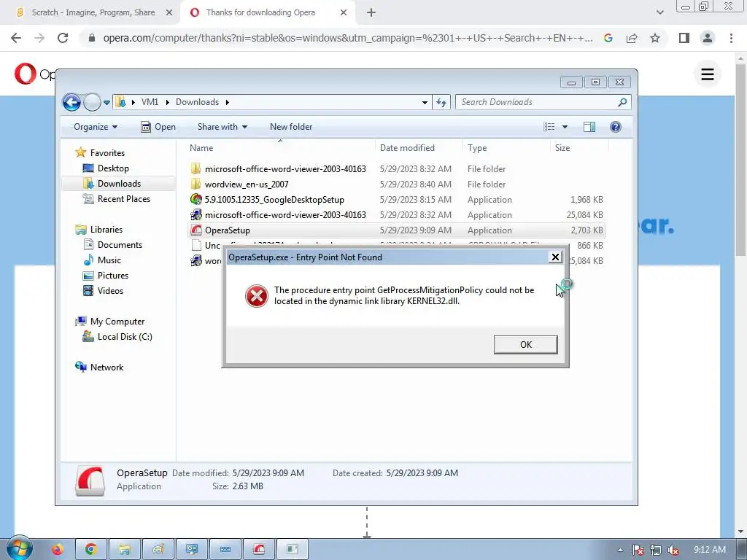Select Desktop under Favorites
This screenshot has width=747, height=560.
pyautogui.click(x=113, y=168)
